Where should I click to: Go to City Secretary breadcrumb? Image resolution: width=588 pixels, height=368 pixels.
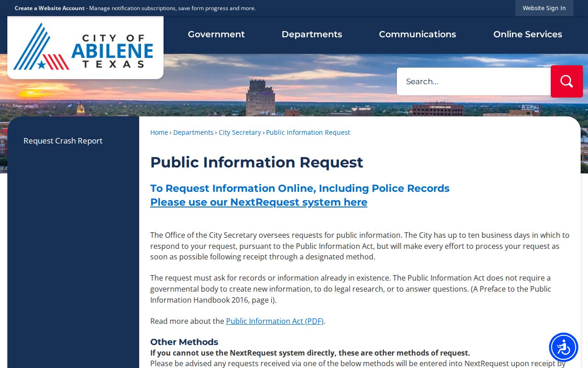(x=240, y=132)
